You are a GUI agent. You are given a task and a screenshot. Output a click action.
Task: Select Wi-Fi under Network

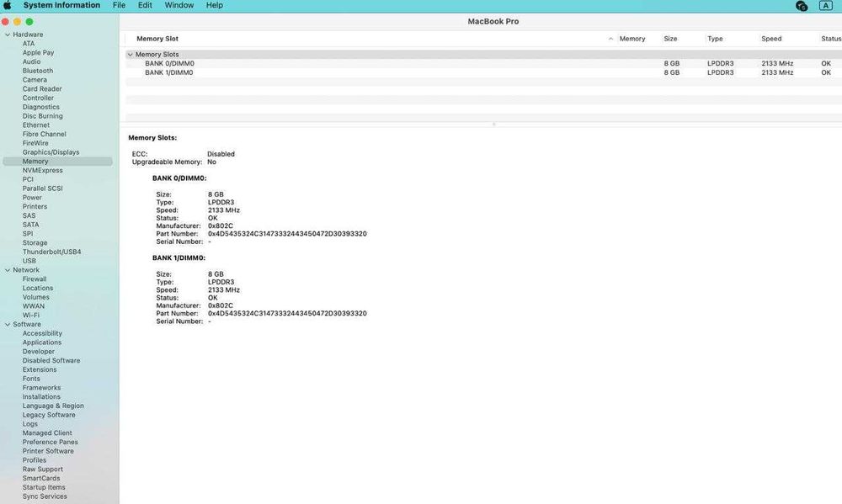click(30, 315)
